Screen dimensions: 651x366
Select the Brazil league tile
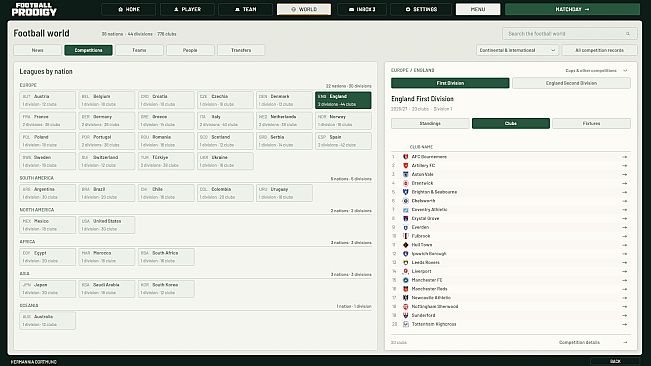[107, 193]
